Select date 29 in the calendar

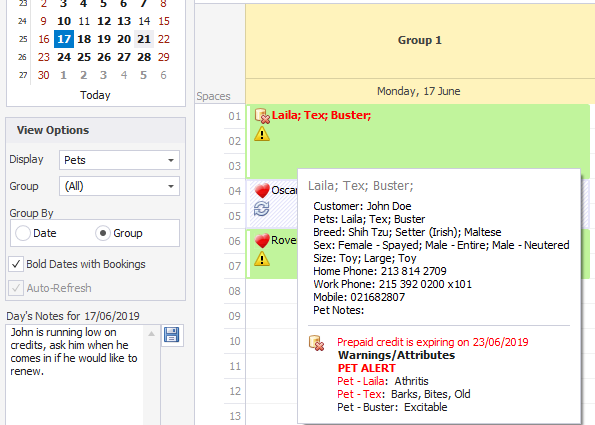point(164,57)
